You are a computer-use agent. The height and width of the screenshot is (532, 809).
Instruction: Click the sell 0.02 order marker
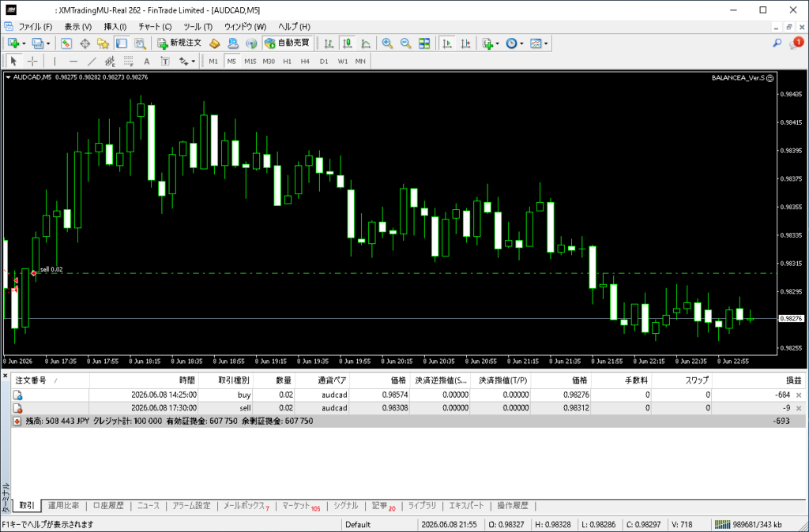pyautogui.click(x=34, y=272)
